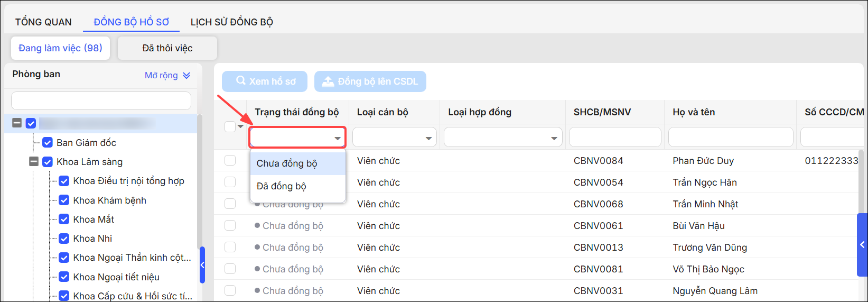Tick the row checkbox for Phan Đức Duy
The width and height of the screenshot is (868, 302).
coord(230,160)
